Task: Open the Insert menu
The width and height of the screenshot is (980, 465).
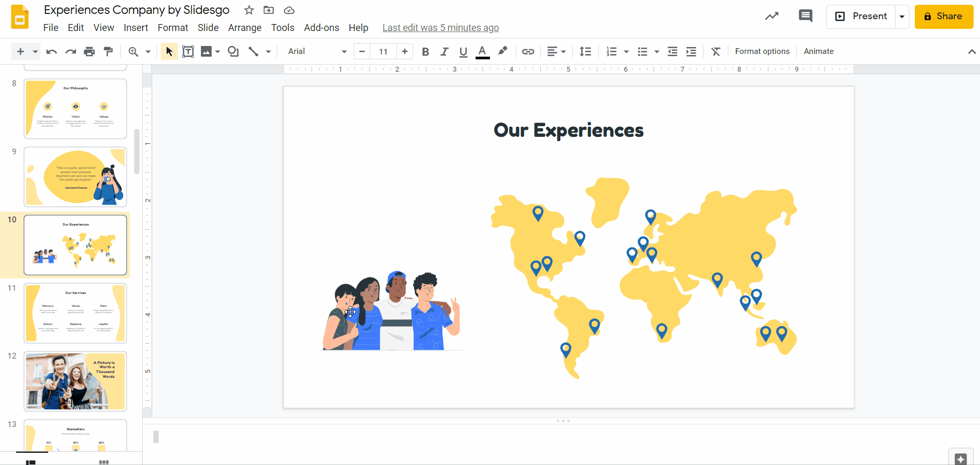Action: 136,28
